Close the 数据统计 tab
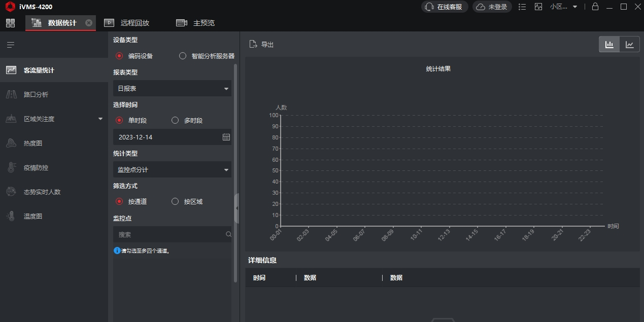The width and height of the screenshot is (644, 322). [89, 23]
